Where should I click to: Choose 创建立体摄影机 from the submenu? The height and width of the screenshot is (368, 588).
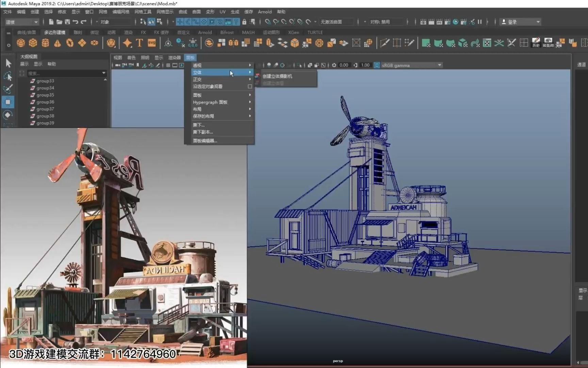[277, 76]
